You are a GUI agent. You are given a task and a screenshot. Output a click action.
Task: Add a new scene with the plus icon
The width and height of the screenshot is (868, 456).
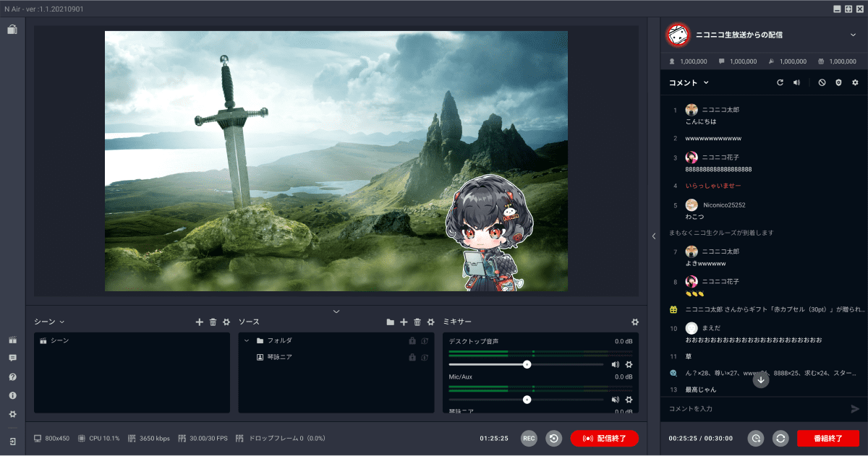(x=200, y=322)
